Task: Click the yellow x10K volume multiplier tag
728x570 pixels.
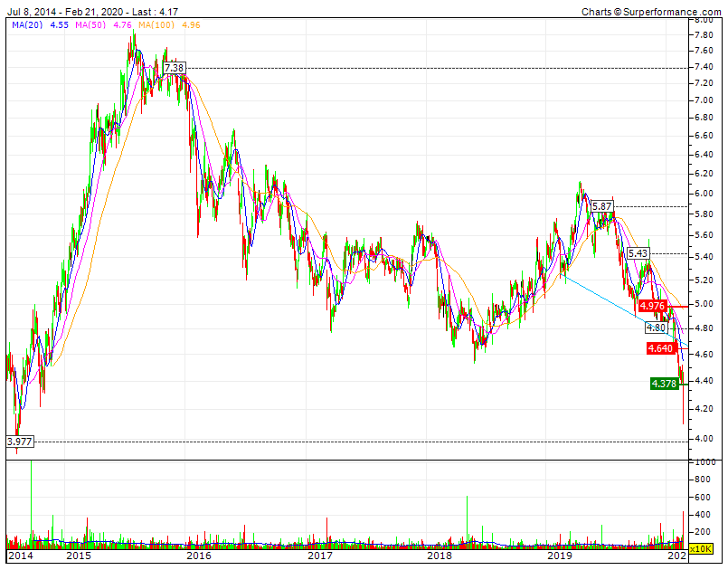Action: click(x=700, y=548)
